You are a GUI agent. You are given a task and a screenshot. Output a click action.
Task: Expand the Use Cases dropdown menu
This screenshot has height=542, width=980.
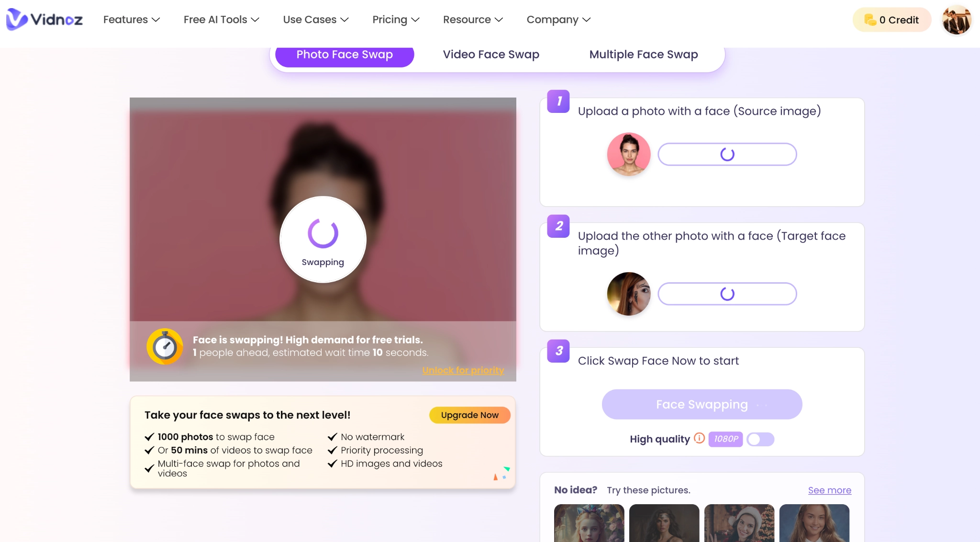(315, 19)
